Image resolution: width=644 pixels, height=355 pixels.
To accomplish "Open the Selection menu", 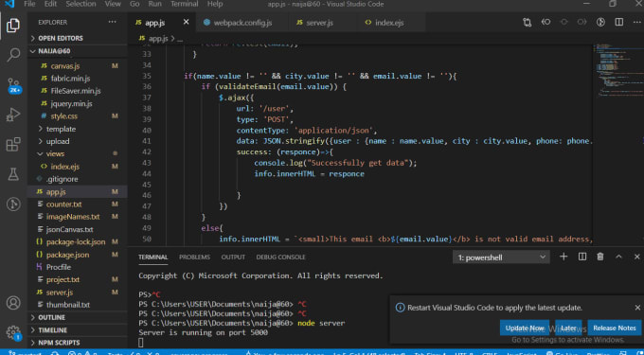I will (80, 4).
